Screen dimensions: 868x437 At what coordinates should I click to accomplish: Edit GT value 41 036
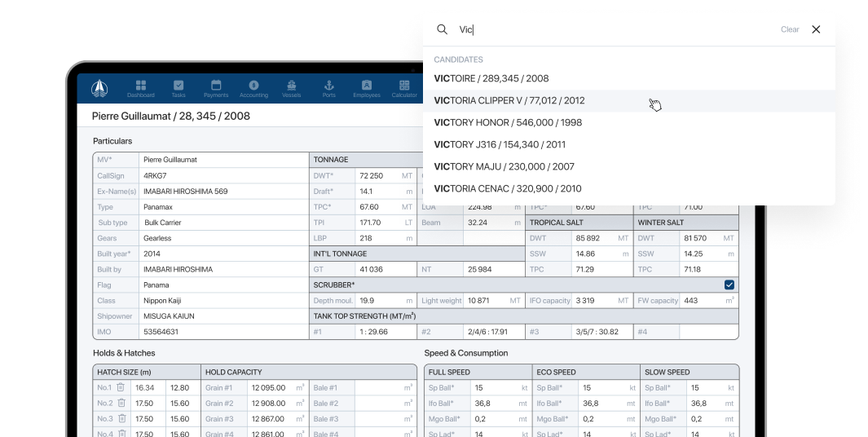pos(386,269)
